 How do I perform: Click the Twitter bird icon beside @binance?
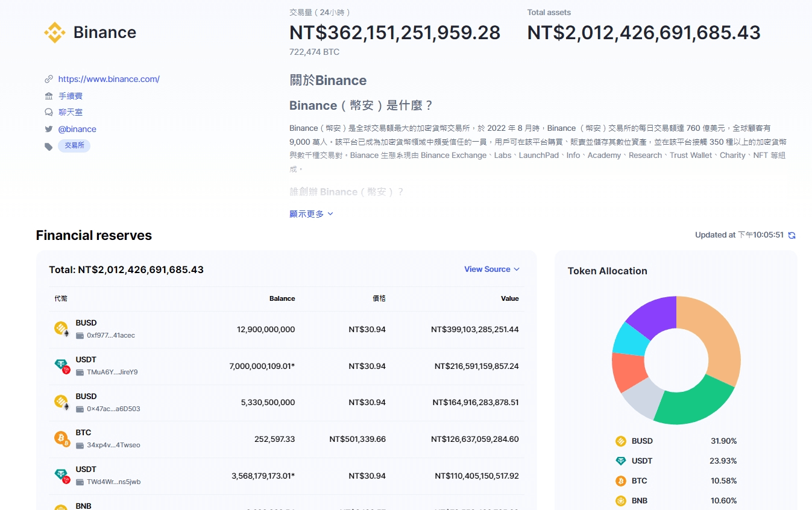point(49,129)
